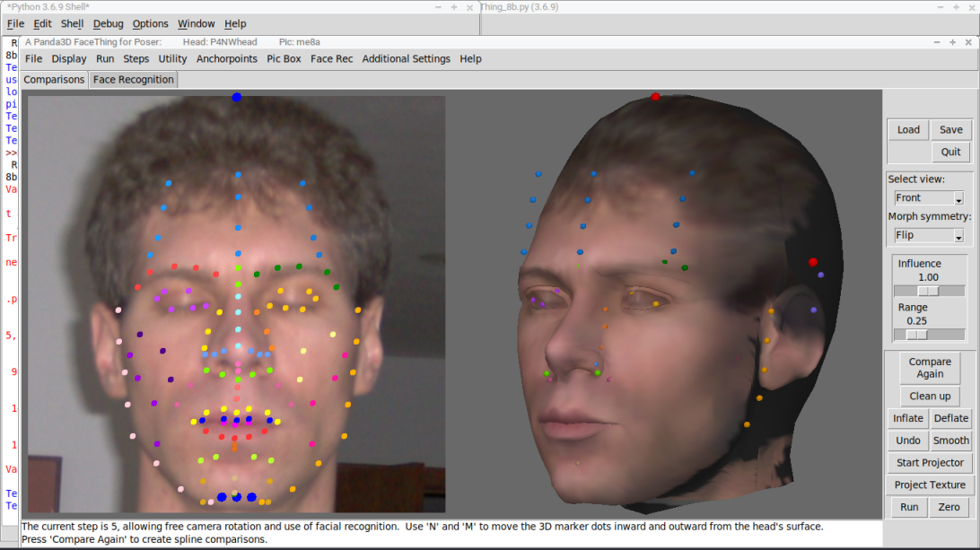980x550 pixels.
Task: Open Shell menu in Python Shell window
Action: pos(72,23)
